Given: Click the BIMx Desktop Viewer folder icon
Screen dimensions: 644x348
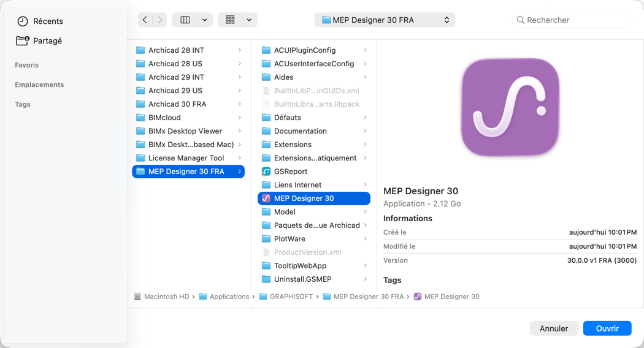Looking at the screenshot, I should coord(140,131).
